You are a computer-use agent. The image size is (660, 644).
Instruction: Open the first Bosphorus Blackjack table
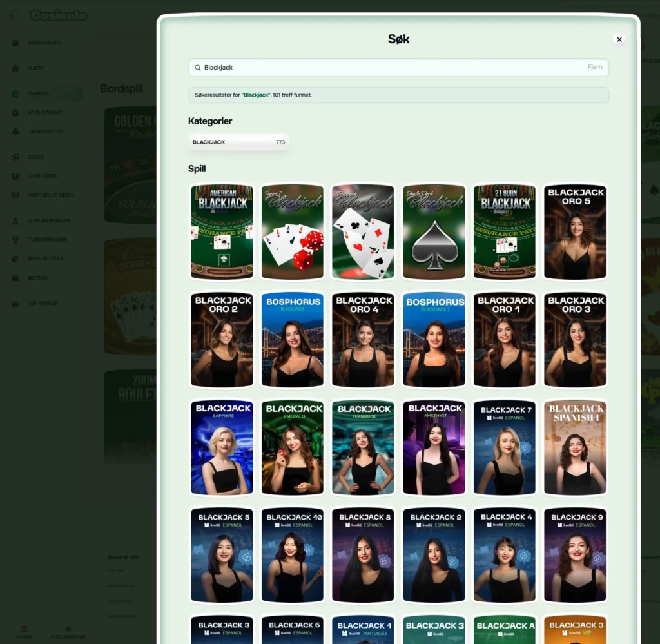pyautogui.click(x=293, y=340)
